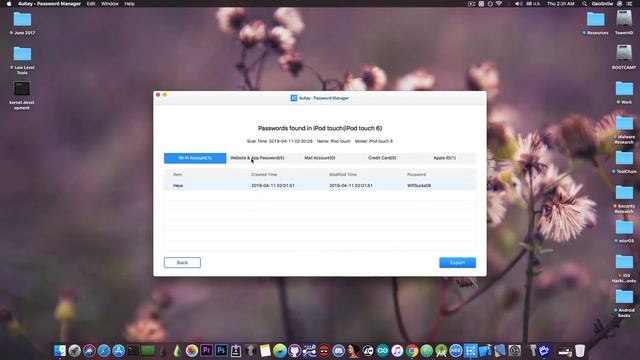Click the Password column header
Image resolution: width=640 pixels, height=360 pixels.
click(416, 174)
